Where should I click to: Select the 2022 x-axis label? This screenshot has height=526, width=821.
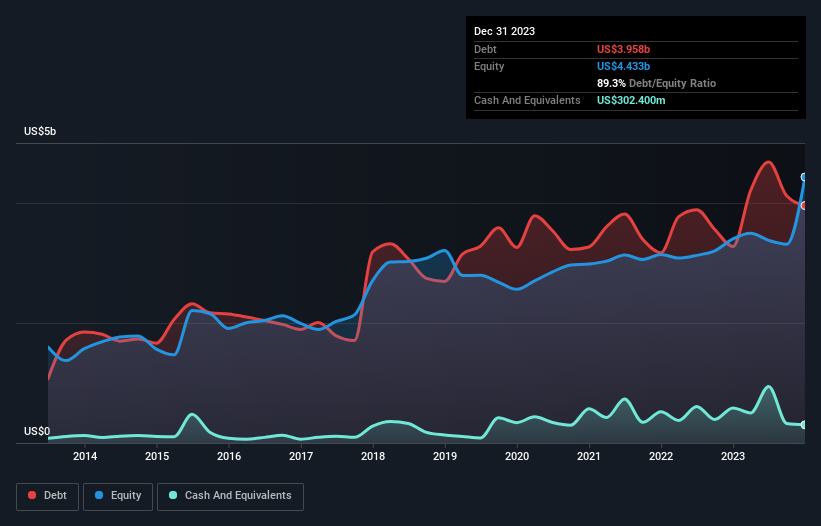[x=661, y=456]
